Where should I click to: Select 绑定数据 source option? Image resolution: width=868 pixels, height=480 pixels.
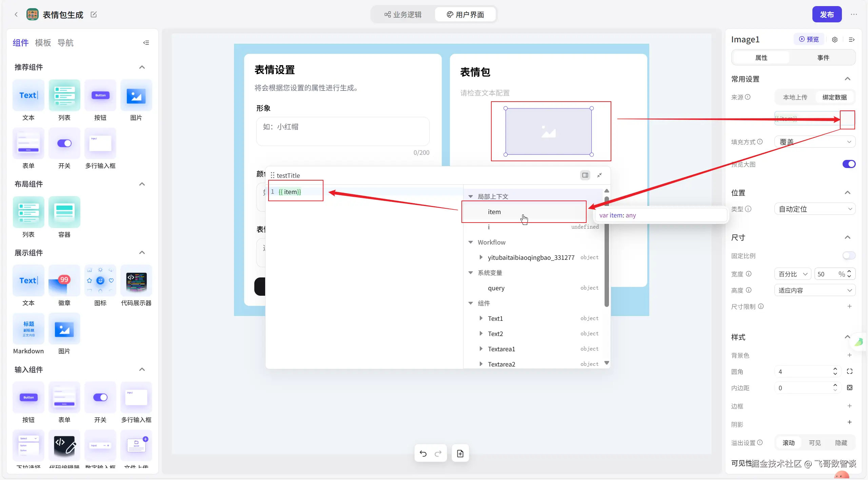click(x=834, y=97)
